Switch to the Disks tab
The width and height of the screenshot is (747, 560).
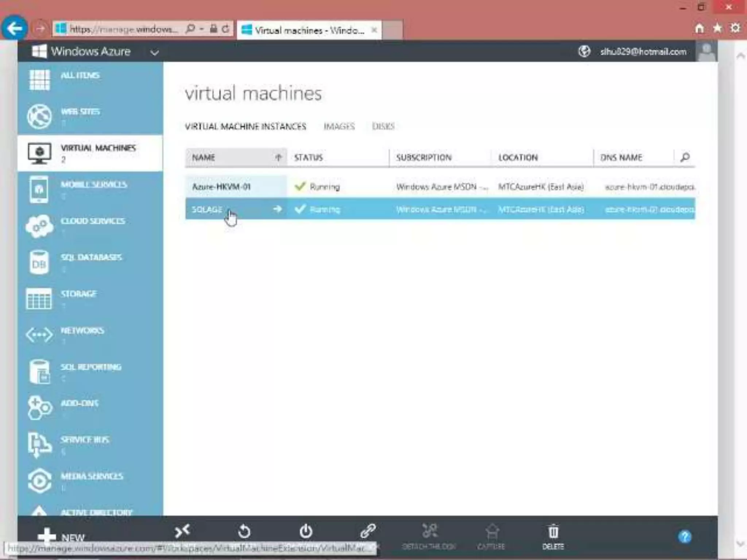click(x=383, y=127)
